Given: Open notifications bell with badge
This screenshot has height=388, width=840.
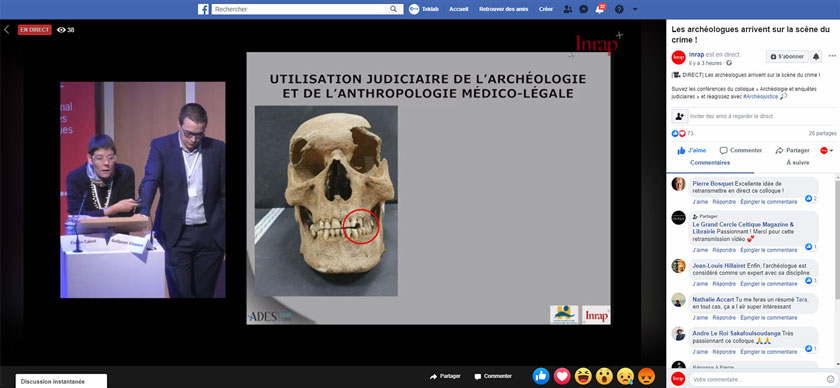Looking at the screenshot, I should [x=600, y=9].
